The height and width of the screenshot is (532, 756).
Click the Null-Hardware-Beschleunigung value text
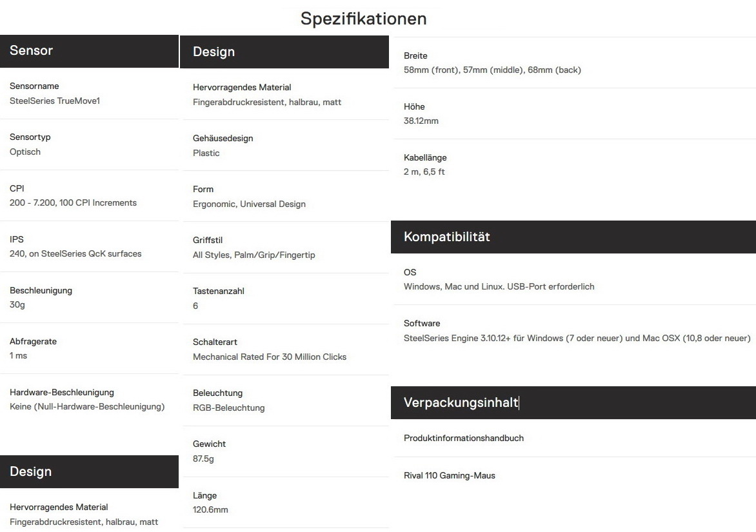(x=87, y=406)
